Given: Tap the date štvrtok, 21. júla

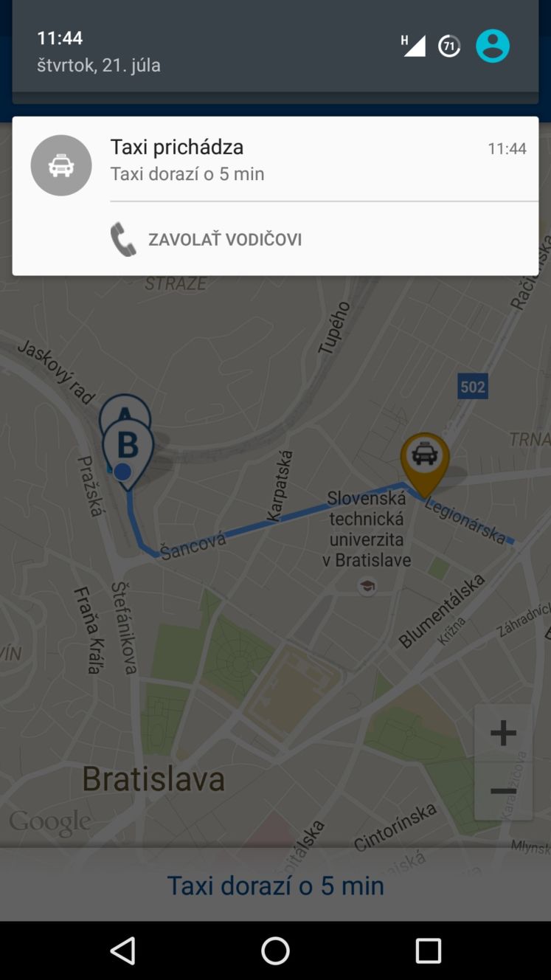Looking at the screenshot, I should tap(99, 65).
